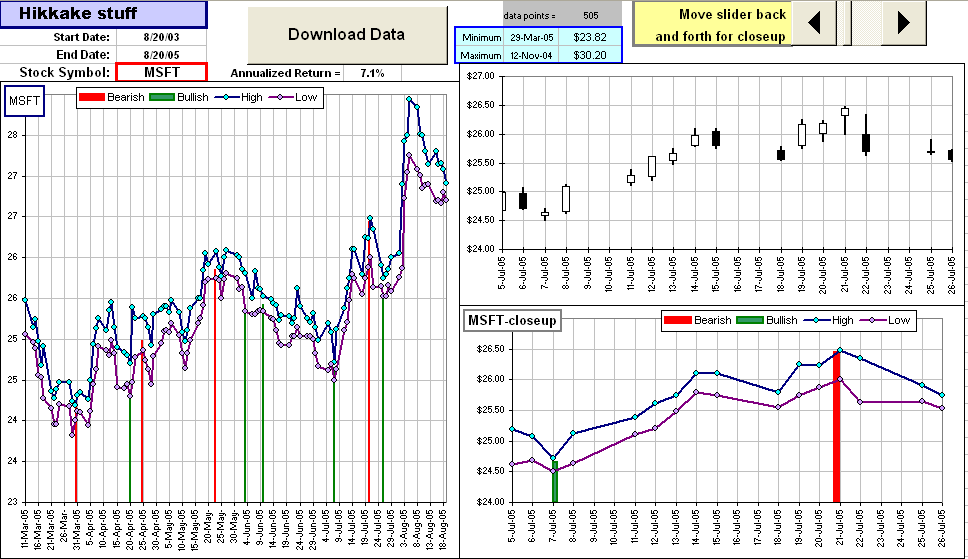Move the slider right with forward arrow
The width and height of the screenshot is (968, 559).
(x=903, y=23)
